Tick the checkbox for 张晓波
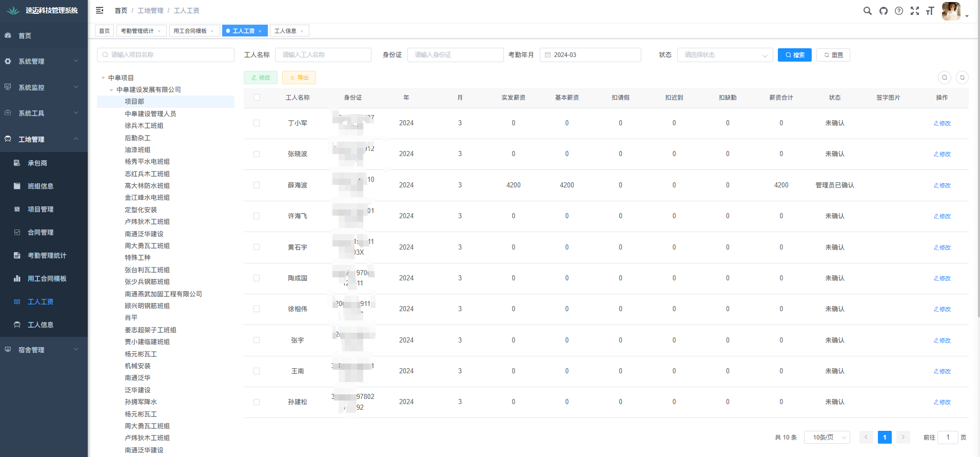Image resolution: width=980 pixels, height=457 pixels. 257,154
